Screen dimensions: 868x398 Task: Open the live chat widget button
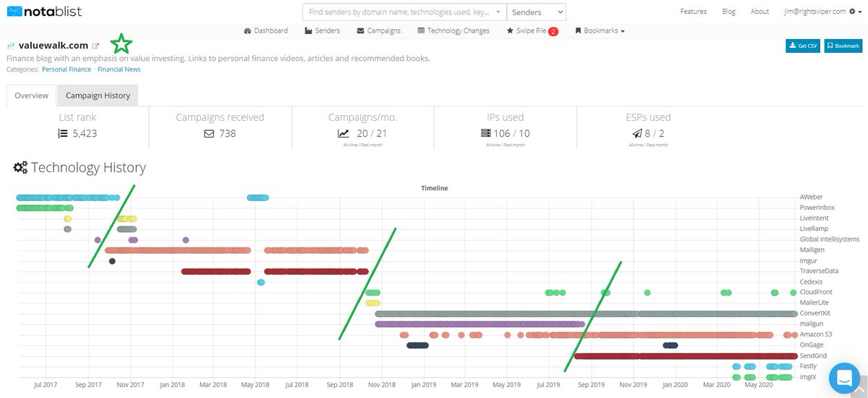pos(843,378)
